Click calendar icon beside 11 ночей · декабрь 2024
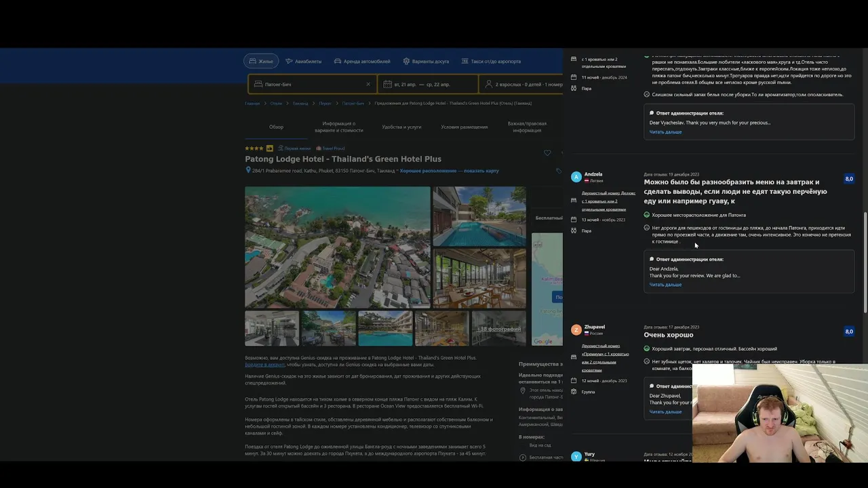Viewport: 868px width, 488px height. (574, 77)
